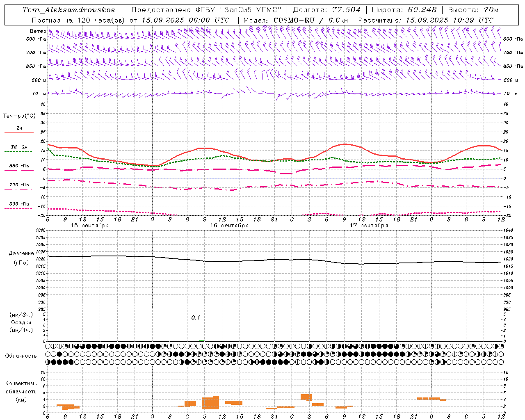This screenshot has width=525, height=420.
Task: Click the 1040 value on the left pressure axis
Action: [x=40, y=231]
